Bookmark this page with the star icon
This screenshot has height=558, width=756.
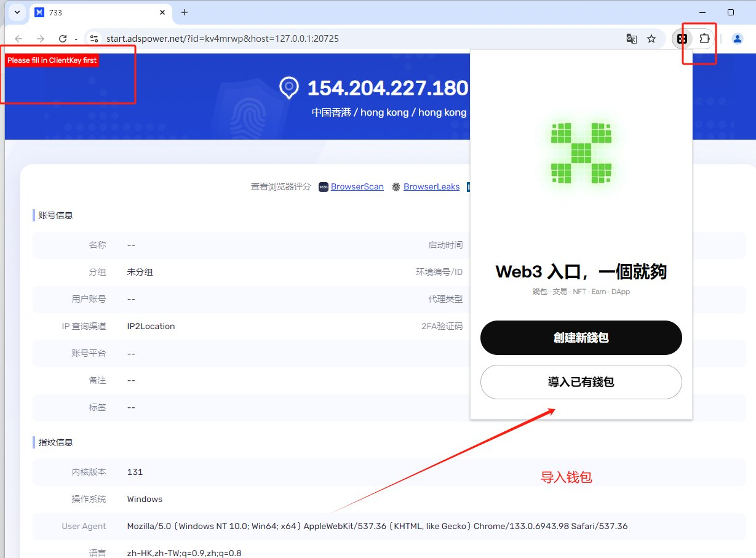(x=651, y=39)
